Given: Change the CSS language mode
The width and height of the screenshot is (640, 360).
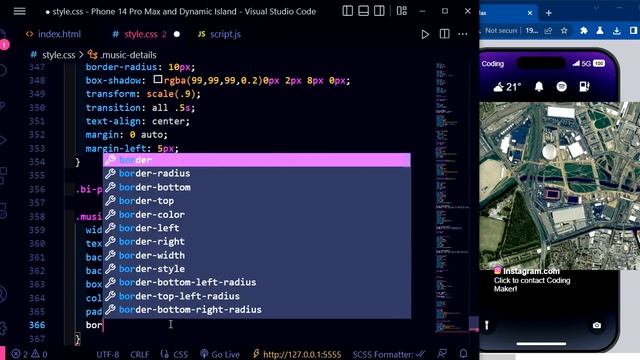Looking at the screenshot, I should tap(175, 354).
